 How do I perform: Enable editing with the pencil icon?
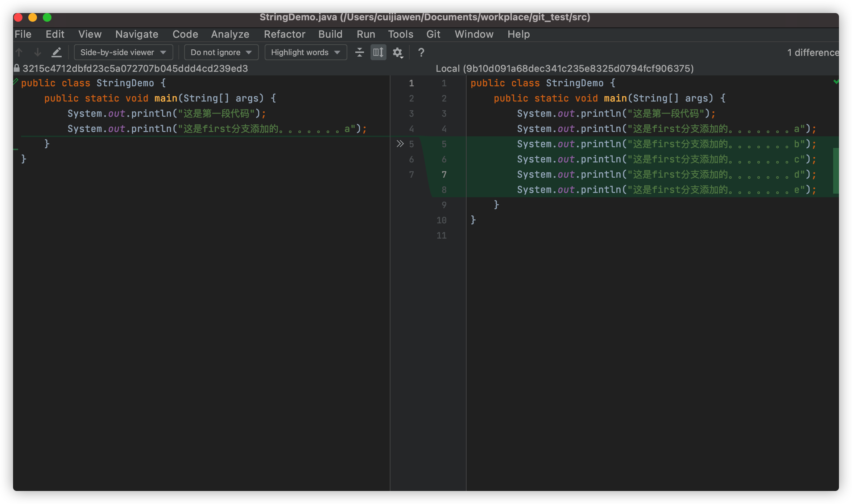(57, 52)
